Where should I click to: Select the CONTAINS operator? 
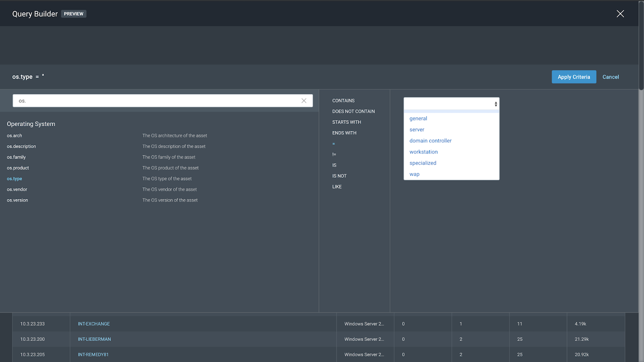(x=343, y=101)
